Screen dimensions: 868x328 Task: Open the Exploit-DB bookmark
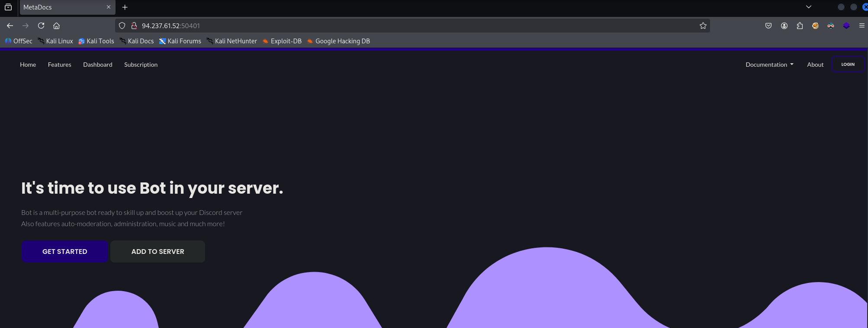pyautogui.click(x=282, y=41)
